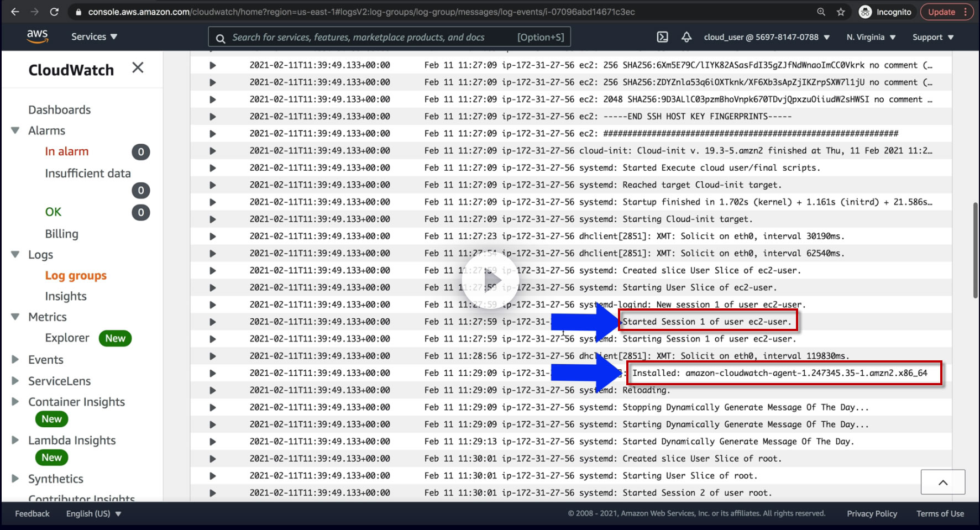
Task: Expand the SSH HOST KEY FINGERPRINTS log row
Action: [212, 117]
